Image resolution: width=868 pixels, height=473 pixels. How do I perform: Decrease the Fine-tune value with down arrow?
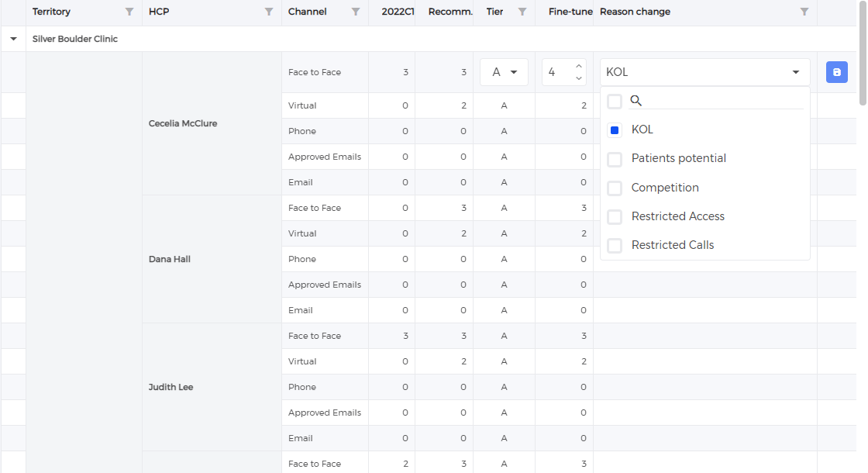click(578, 78)
